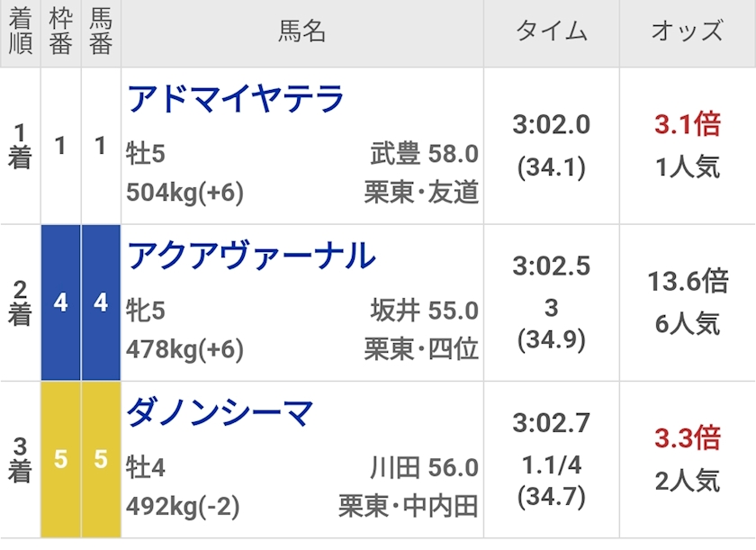This screenshot has height=550, width=756.
Task: Click trainer text 栗東・中内田
Action: 408,506
